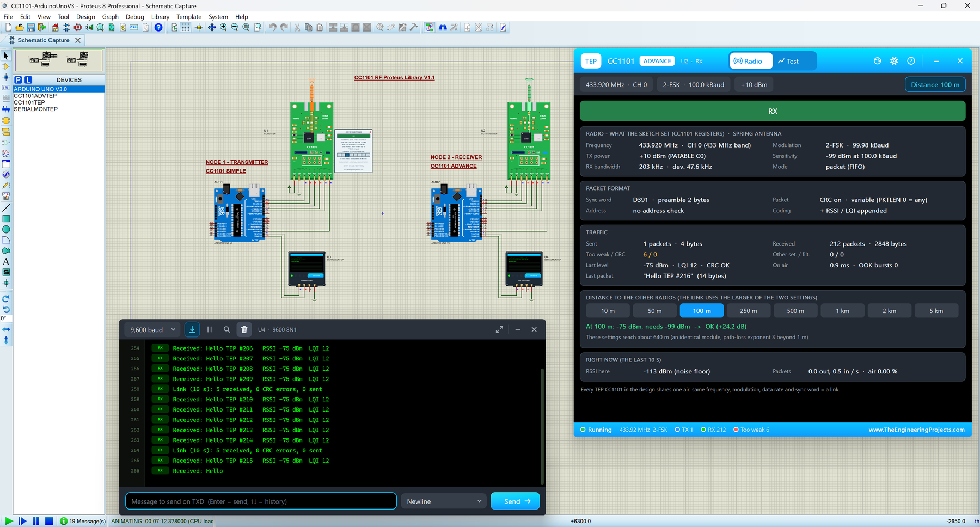The image size is (980, 527).
Task: Expand the serial monitor to full size
Action: point(499,329)
